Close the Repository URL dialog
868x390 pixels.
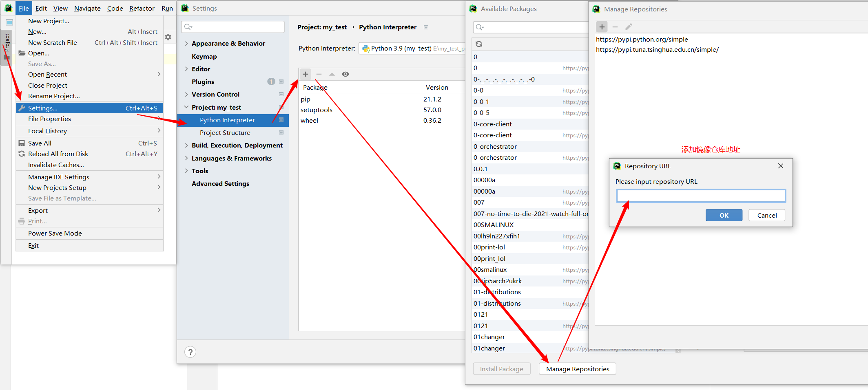[780, 166]
